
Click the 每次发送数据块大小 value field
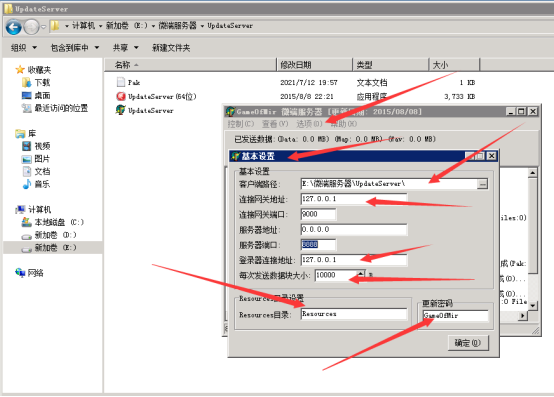[336, 275]
